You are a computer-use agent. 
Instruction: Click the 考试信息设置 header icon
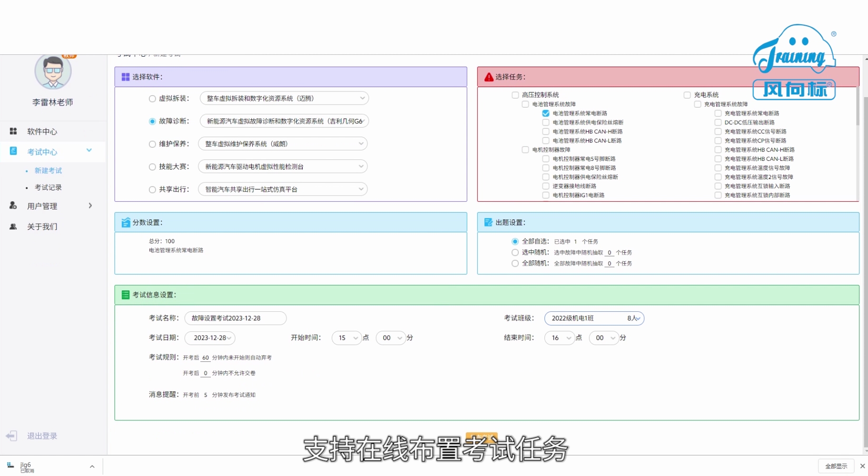126,295
